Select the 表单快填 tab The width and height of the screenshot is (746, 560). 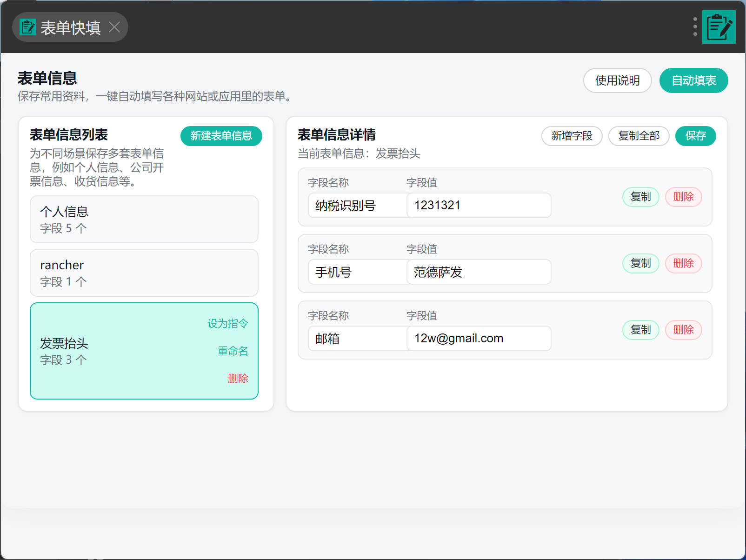(70, 27)
